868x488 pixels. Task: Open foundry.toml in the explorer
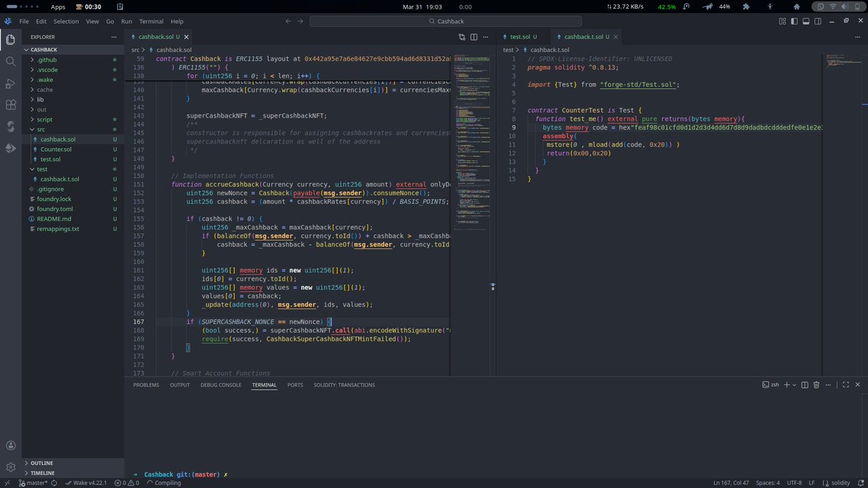tap(72, 209)
